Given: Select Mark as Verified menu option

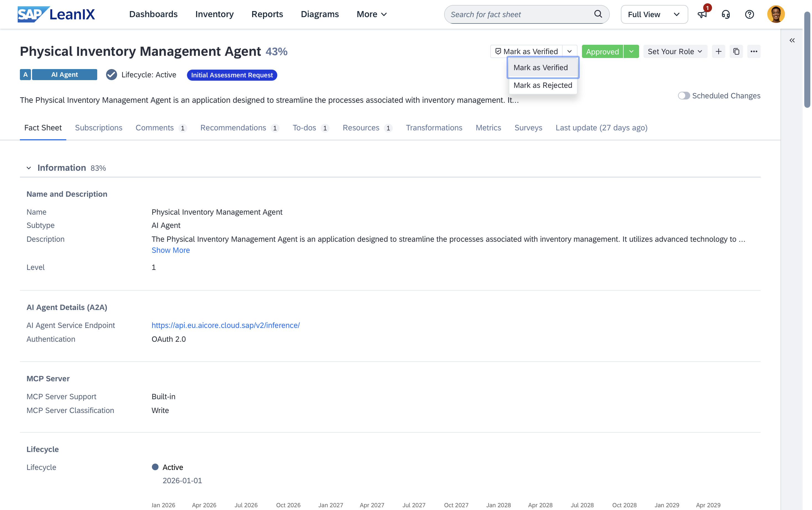Looking at the screenshot, I should click(542, 67).
